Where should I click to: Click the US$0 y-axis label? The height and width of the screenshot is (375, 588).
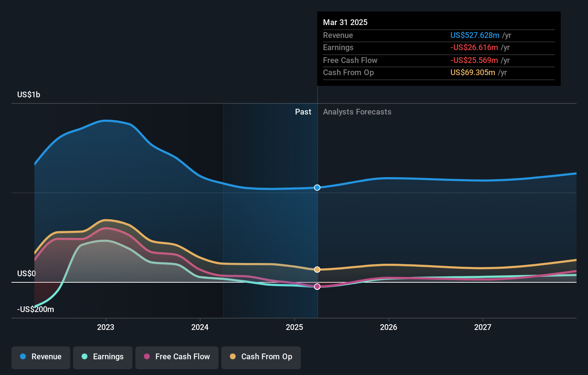click(26, 273)
